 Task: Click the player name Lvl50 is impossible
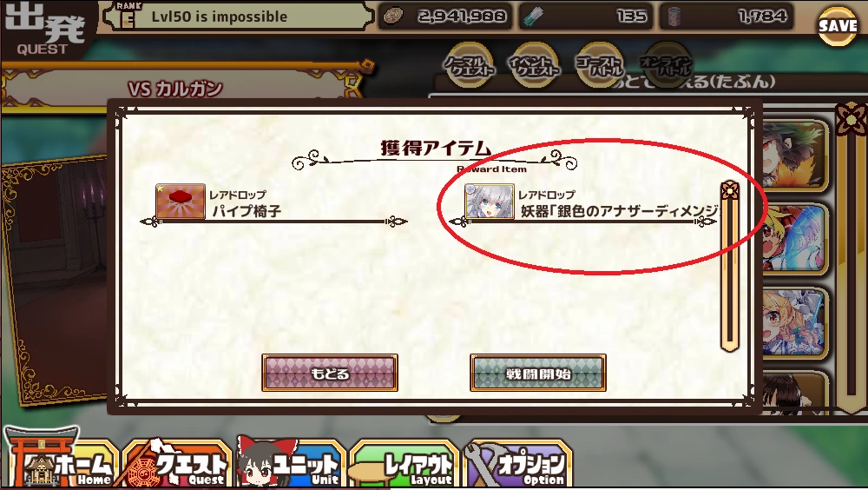pyautogui.click(x=220, y=17)
